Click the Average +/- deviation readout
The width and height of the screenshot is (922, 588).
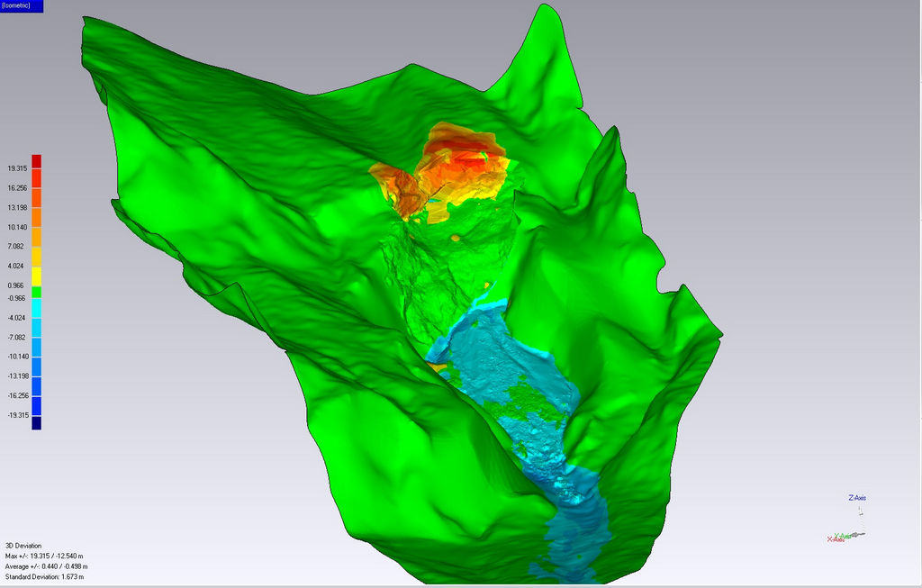point(45,566)
